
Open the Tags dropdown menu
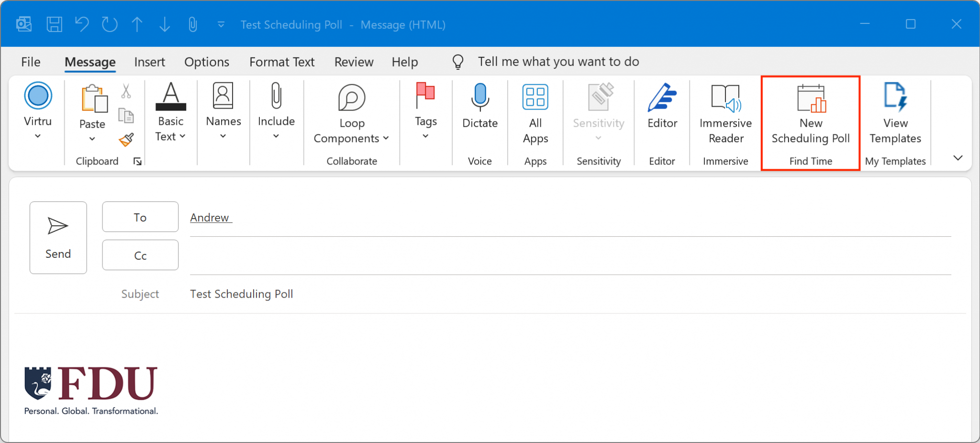[x=424, y=135]
